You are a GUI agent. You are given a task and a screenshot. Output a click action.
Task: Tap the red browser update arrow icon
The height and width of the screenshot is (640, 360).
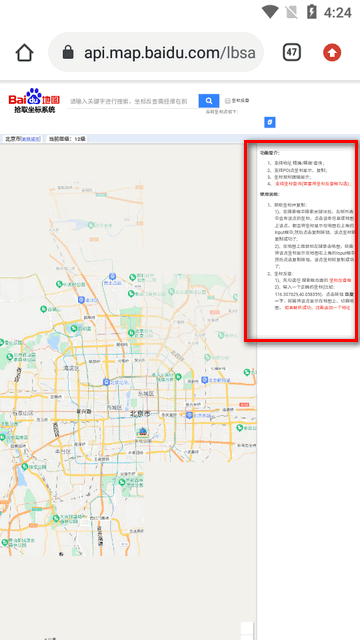tap(332, 53)
